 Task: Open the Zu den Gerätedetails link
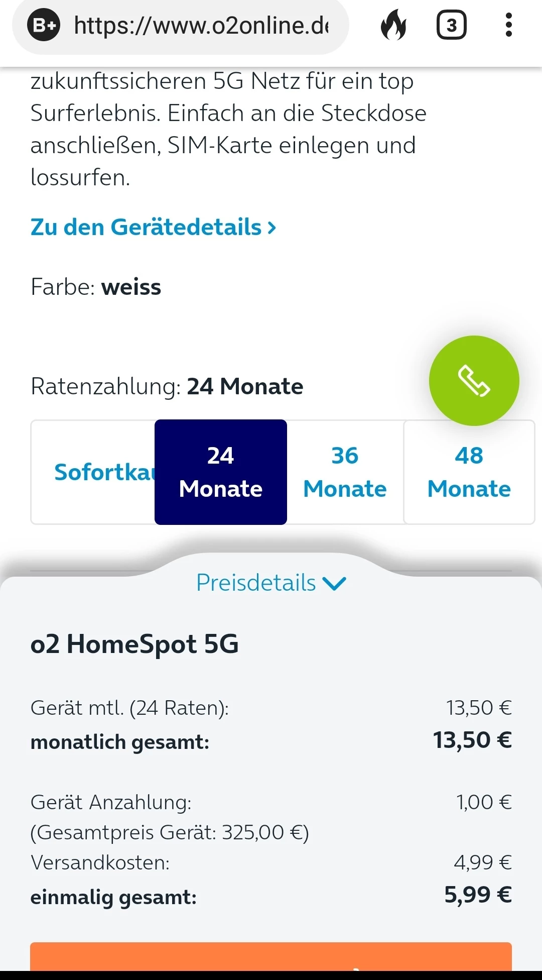(153, 227)
